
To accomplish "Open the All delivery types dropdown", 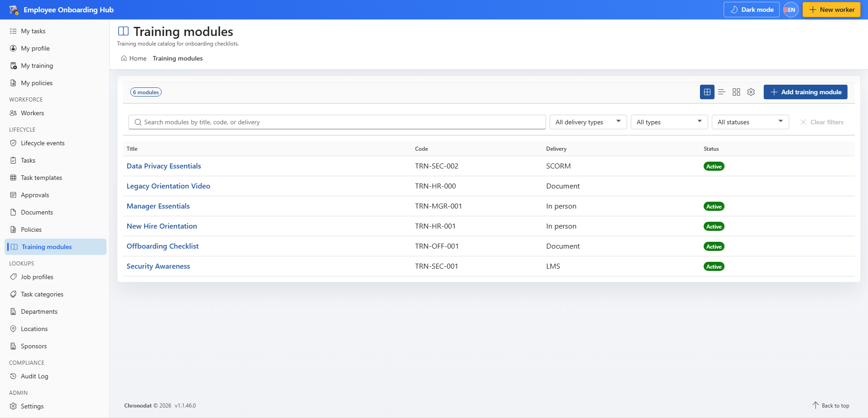I will [588, 122].
